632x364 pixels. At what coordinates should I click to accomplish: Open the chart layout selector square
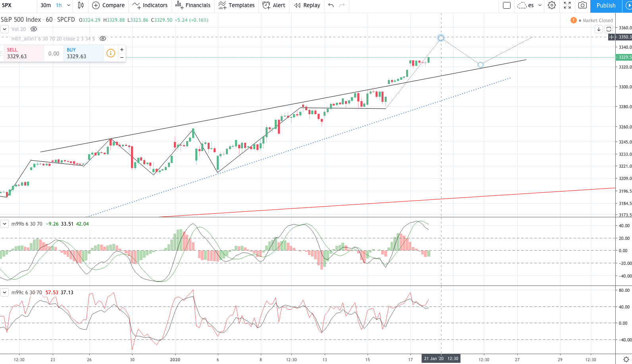(x=507, y=5)
